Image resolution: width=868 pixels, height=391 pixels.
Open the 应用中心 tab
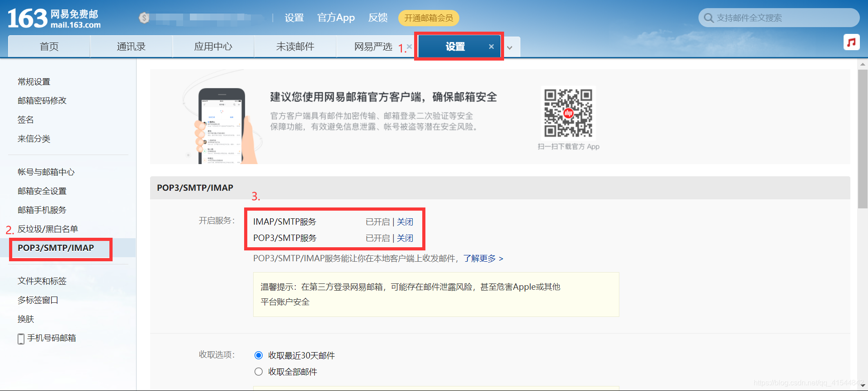coord(213,47)
